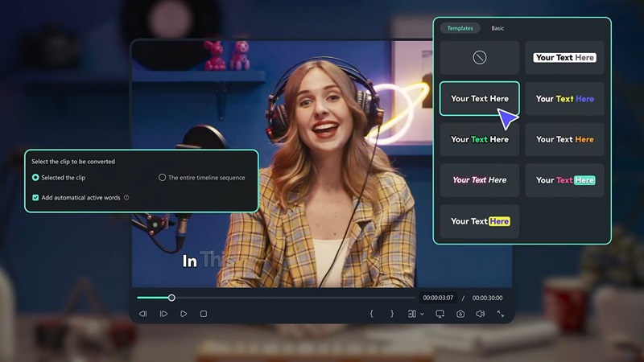Switch to the Basic tab

pyautogui.click(x=497, y=28)
